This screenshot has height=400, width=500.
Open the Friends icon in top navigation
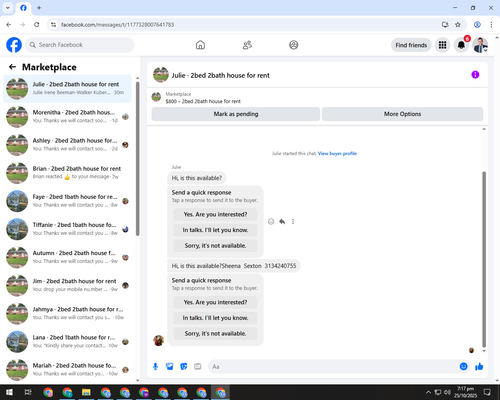click(x=247, y=45)
